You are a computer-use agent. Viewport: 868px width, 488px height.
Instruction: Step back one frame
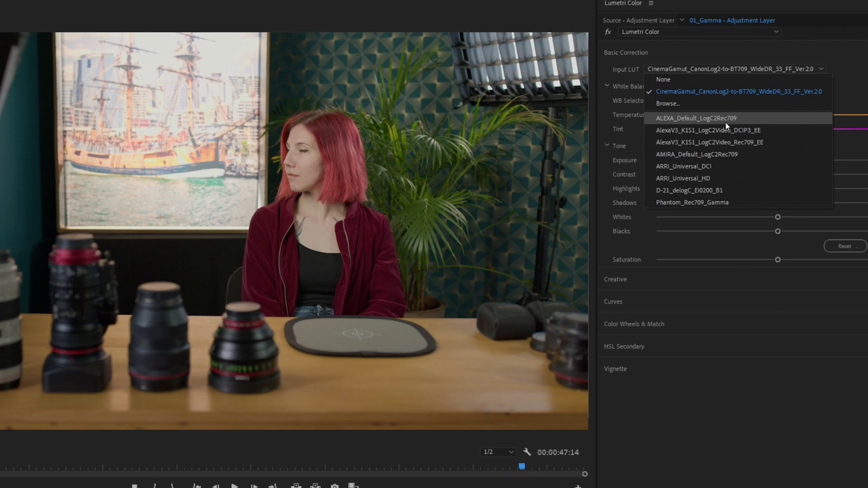pyautogui.click(x=216, y=486)
